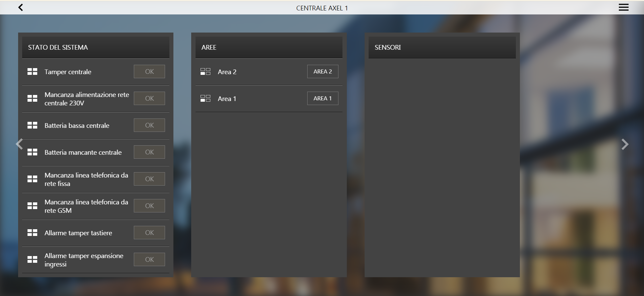This screenshot has width=644, height=296.
Task: Select 'Allarme tamper espansione ingressi' text
Action: click(84, 260)
